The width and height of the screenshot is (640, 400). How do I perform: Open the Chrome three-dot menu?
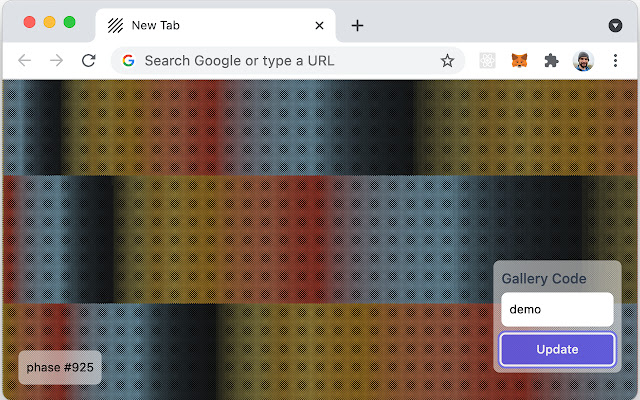(x=615, y=61)
